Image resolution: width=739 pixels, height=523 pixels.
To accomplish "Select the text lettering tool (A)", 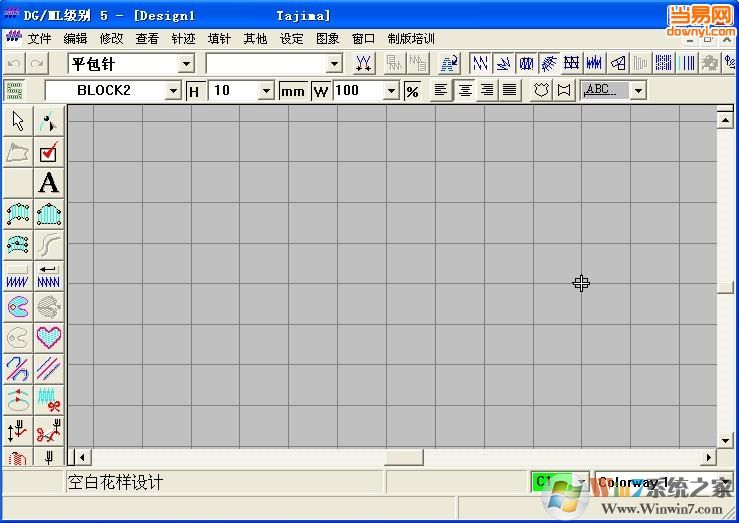I will 48,183.
